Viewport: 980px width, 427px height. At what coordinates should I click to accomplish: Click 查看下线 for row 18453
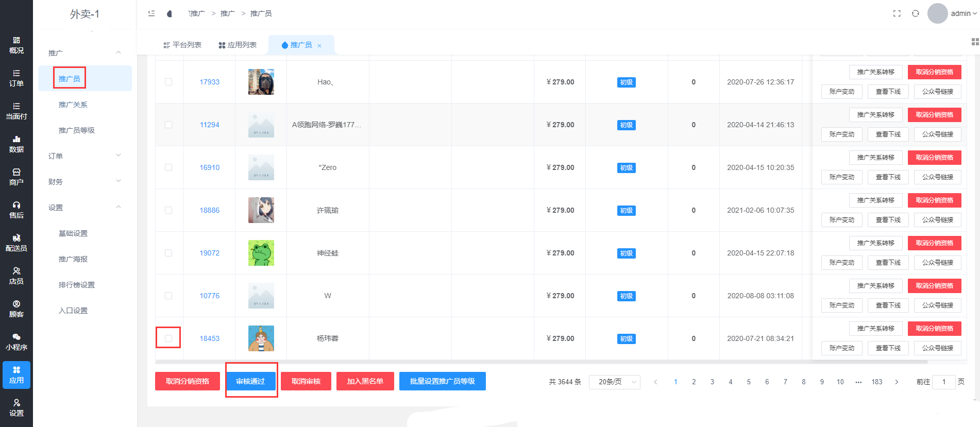coord(888,348)
